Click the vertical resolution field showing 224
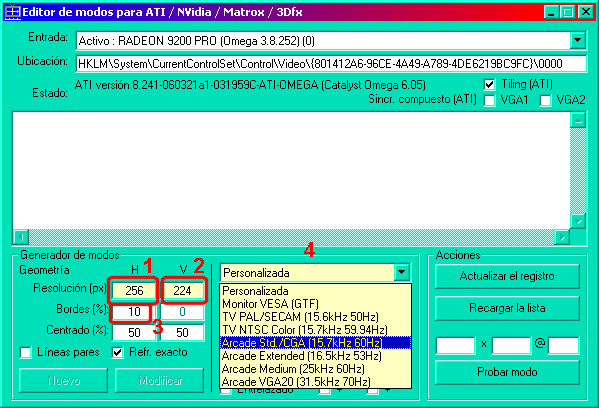This screenshot has width=599, height=408. (182, 291)
